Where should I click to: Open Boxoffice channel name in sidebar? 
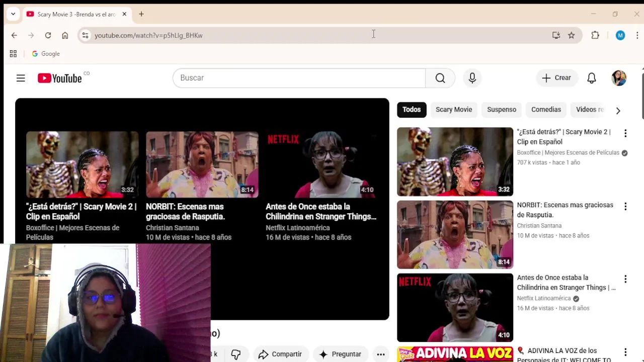[x=568, y=152]
